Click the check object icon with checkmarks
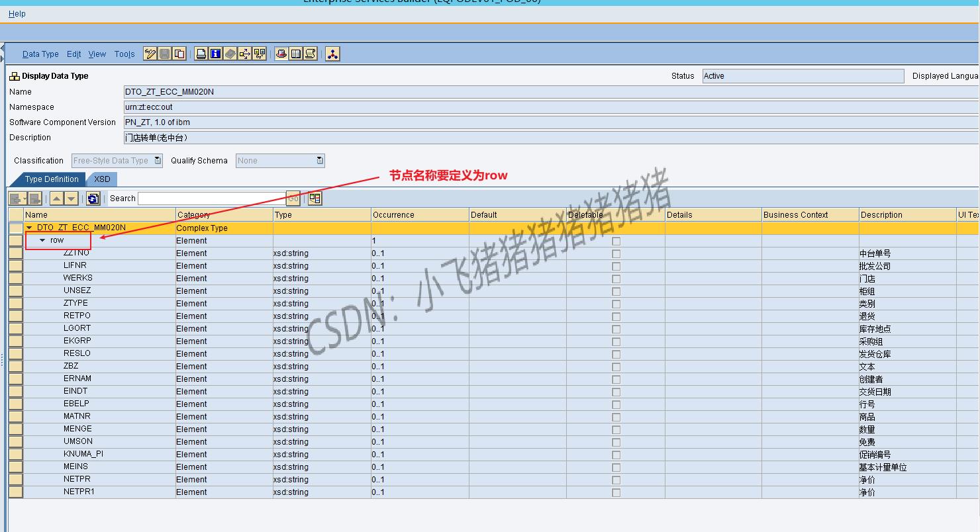Screen dimensions: 980x532 (260, 54)
